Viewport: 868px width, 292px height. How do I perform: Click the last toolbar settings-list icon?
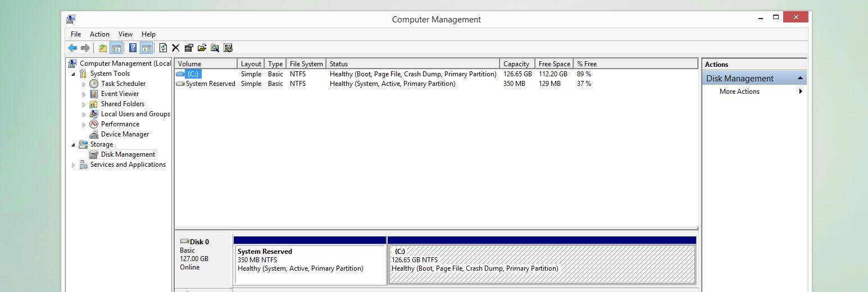click(228, 48)
